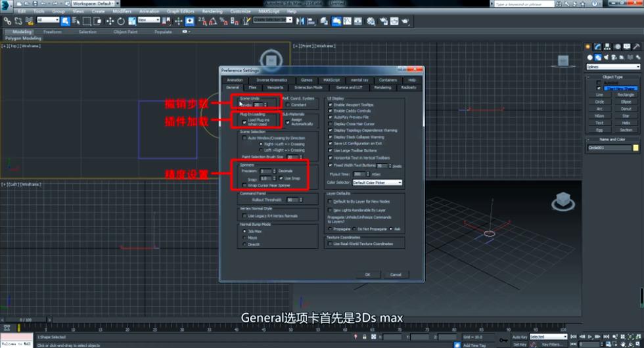The height and width of the screenshot is (348, 644).
Task: Click Cancel in Preference Settings
Action: point(396,274)
